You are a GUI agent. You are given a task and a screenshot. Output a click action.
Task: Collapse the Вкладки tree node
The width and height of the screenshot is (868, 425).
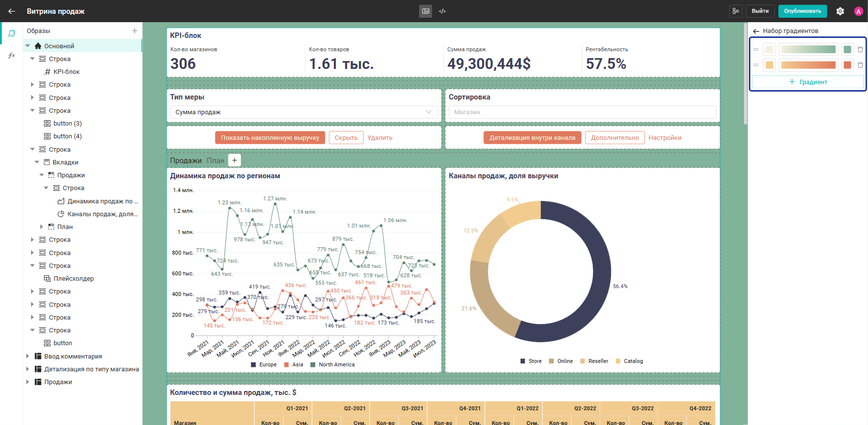[x=37, y=162]
